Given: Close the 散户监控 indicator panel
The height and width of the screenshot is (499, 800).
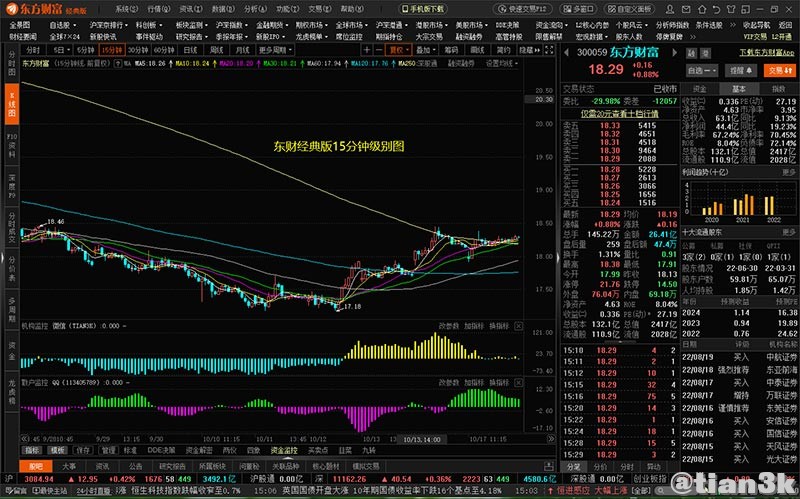Looking at the screenshot, I should (x=518, y=382).
